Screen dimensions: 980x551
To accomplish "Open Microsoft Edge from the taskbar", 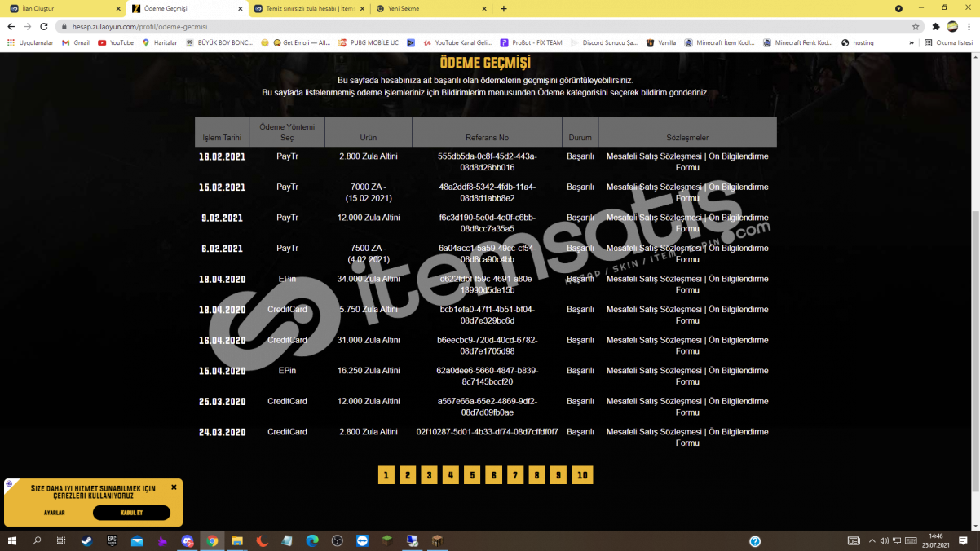I will tap(312, 541).
